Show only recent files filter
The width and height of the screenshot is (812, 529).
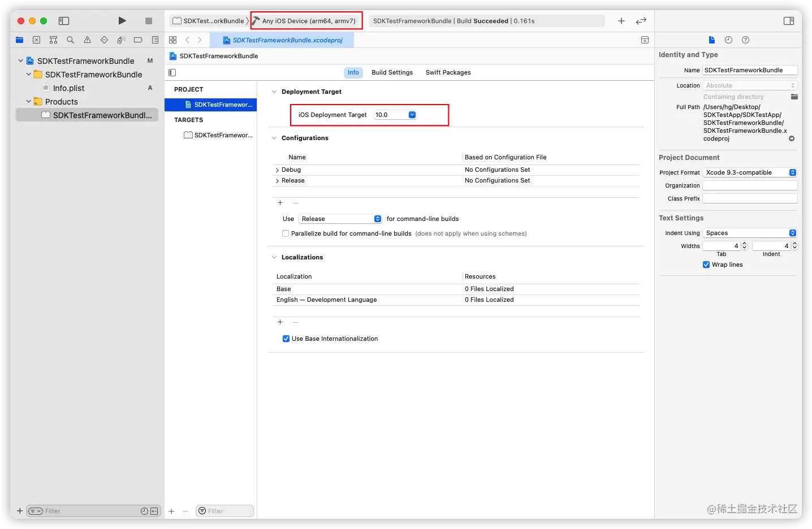[x=144, y=511]
